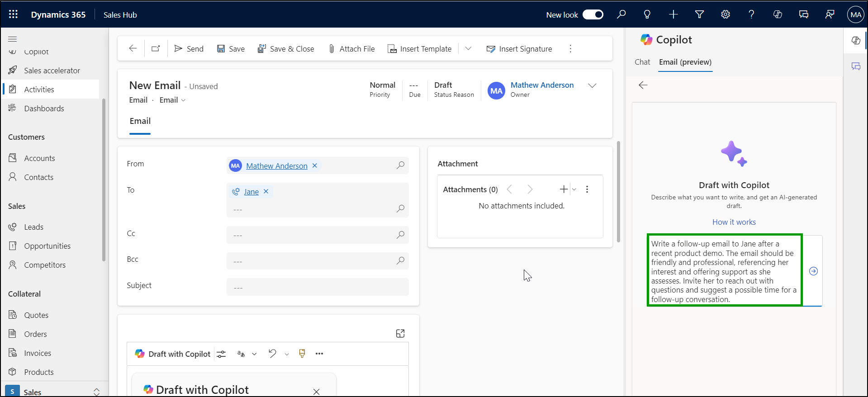This screenshot has height=397, width=868.
Task: Collapse the site map hamburger menu
Action: pos(13,39)
